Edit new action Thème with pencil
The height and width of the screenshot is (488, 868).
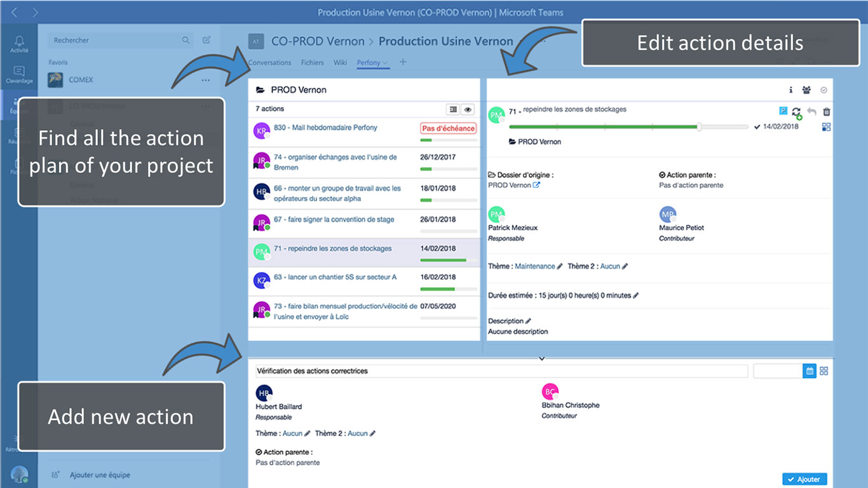[308, 433]
